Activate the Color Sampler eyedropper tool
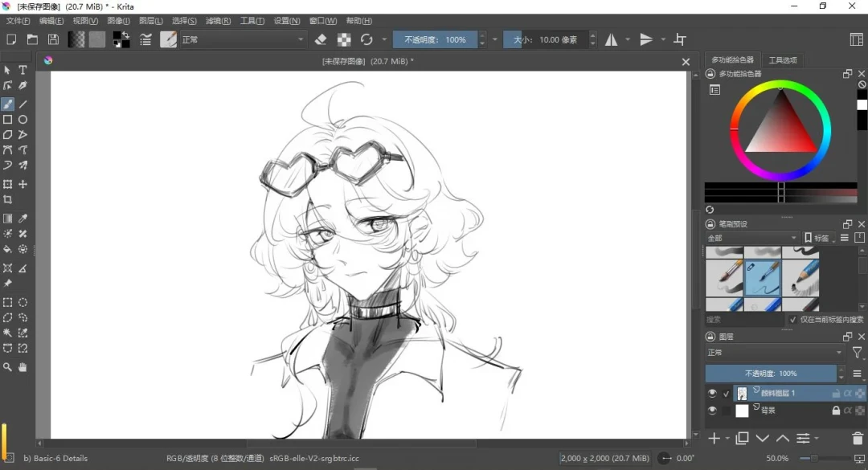The width and height of the screenshot is (868, 470). pyautogui.click(x=23, y=219)
